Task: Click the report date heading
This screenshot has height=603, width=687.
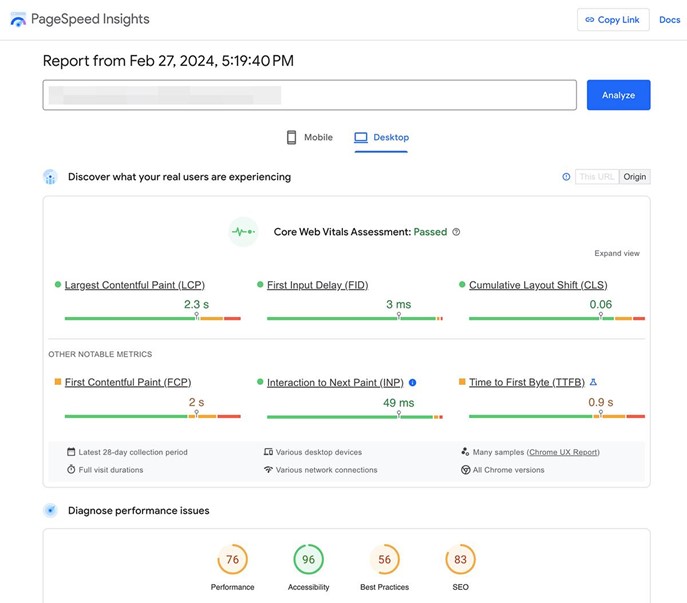Action: [x=168, y=60]
